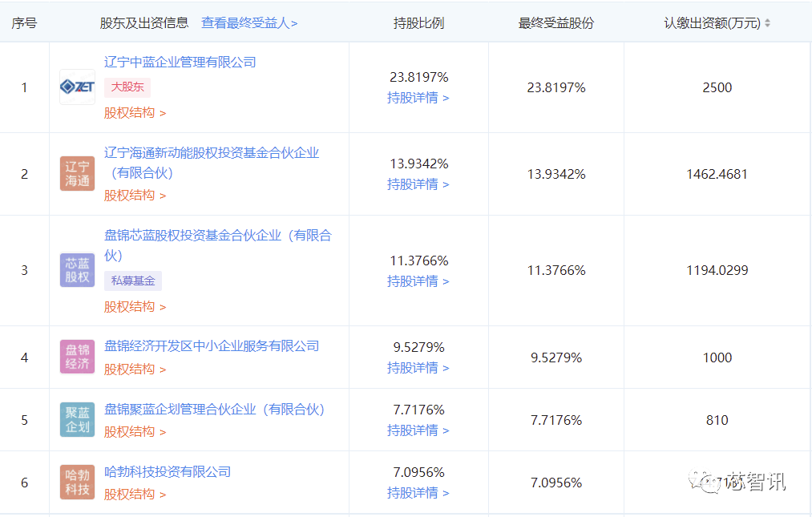Open 盘锦聚蓝企划管理合伙企业 page
This screenshot has width=812, height=517.
click(x=215, y=410)
